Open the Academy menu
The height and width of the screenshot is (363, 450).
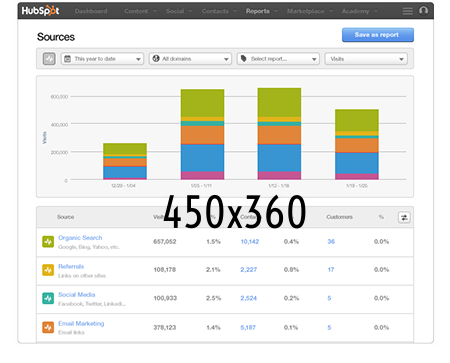359,11
